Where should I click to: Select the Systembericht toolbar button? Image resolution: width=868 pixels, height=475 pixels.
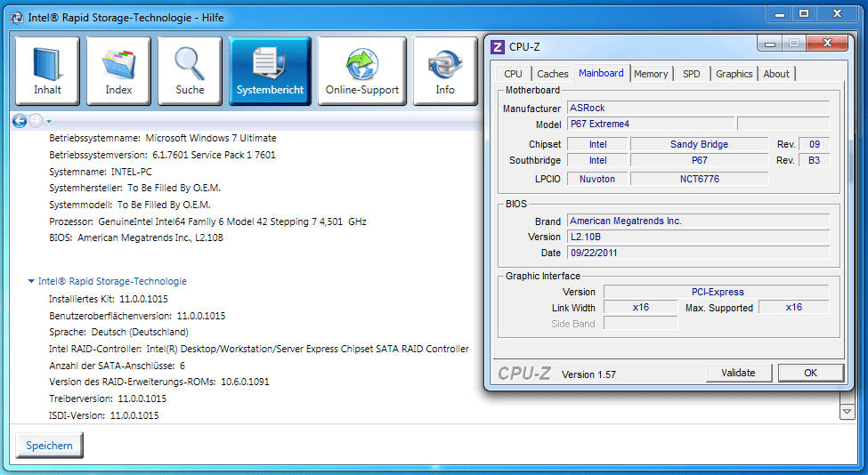click(x=270, y=71)
